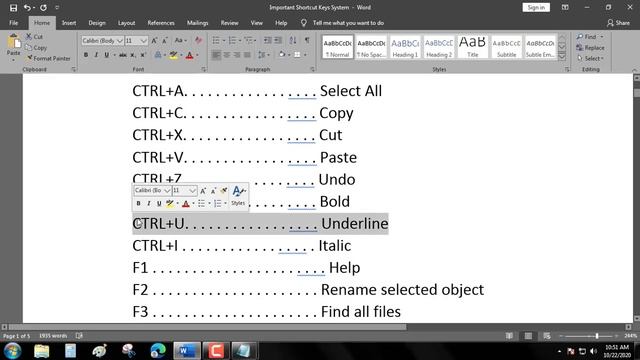640x360 pixels.
Task: Increase paragraph indent
Action: coord(278,40)
